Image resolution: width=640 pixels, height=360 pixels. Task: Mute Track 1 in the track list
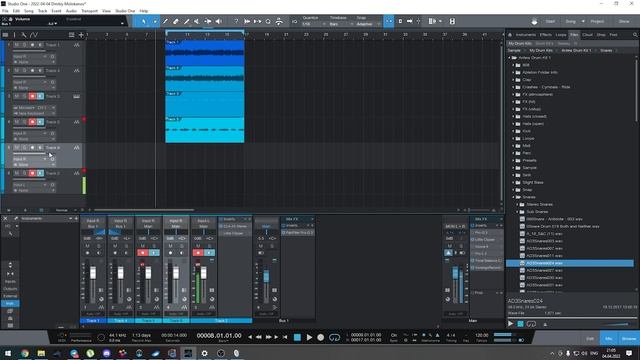[x=17, y=45]
